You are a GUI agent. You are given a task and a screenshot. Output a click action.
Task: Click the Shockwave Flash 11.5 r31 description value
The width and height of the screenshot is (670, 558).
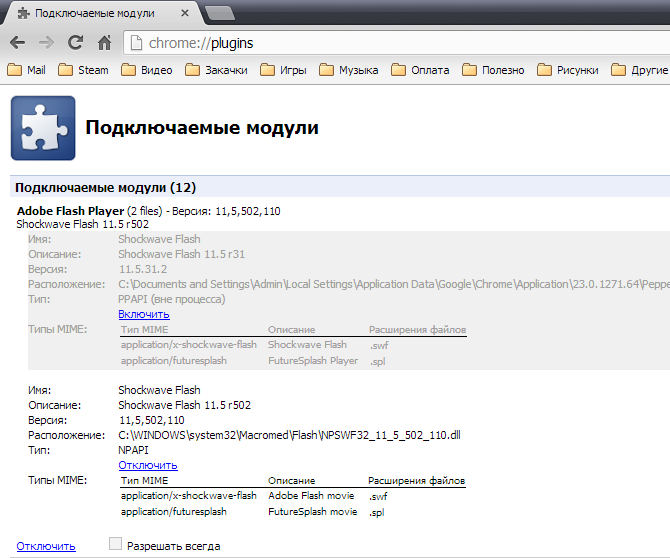tap(182, 254)
